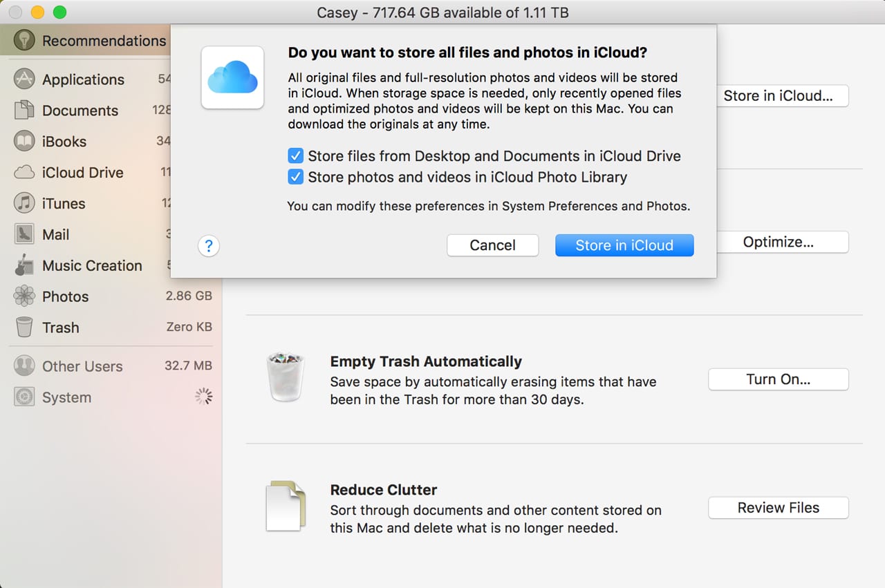Select Recommendations in the sidebar
Viewport: 885px width, 588px height.
pyautogui.click(x=104, y=41)
